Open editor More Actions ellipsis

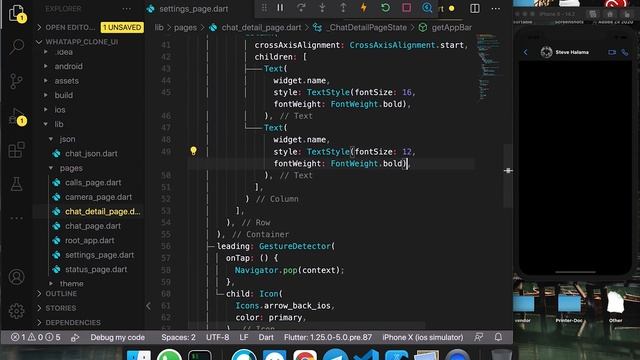coord(496,9)
